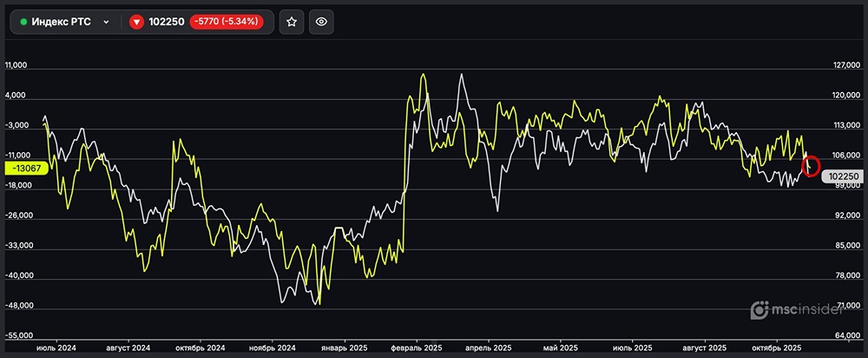Click the -55,000 left axis value
The image size is (868, 358).
(x=18, y=335)
